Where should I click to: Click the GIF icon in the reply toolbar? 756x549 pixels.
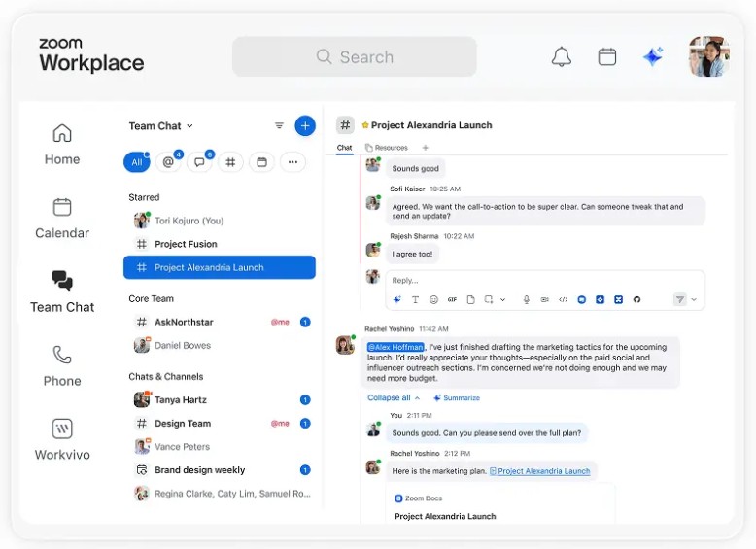pyautogui.click(x=452, y=300)
